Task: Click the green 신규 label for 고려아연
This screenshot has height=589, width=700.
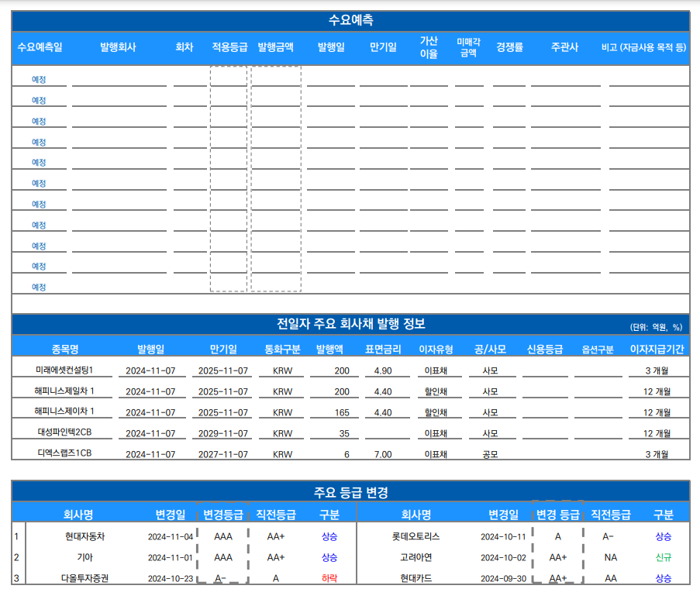Action: point(663,557)
